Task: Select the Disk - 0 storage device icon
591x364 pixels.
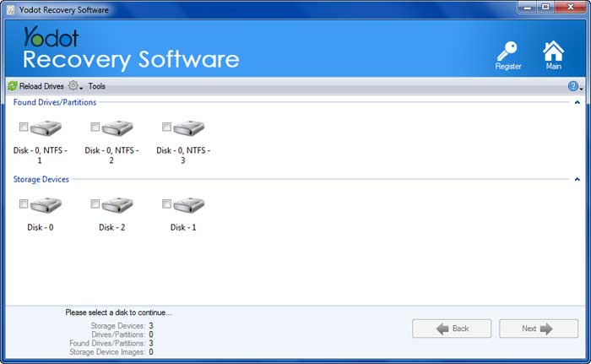Action: 46,205
